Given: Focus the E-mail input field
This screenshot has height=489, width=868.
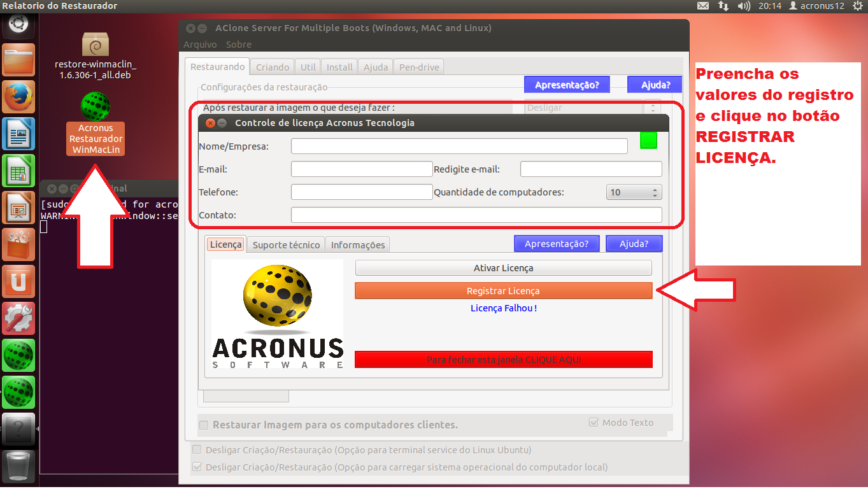Looking at the screenshot, I should coord(362,169).
